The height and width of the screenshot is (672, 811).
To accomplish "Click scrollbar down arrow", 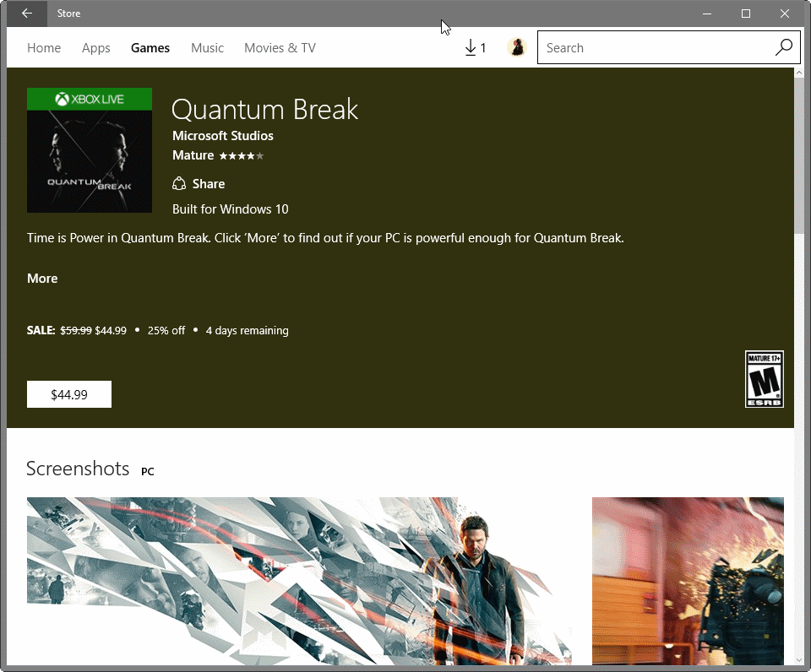I will pyautogui.click(x=799, y=660).
